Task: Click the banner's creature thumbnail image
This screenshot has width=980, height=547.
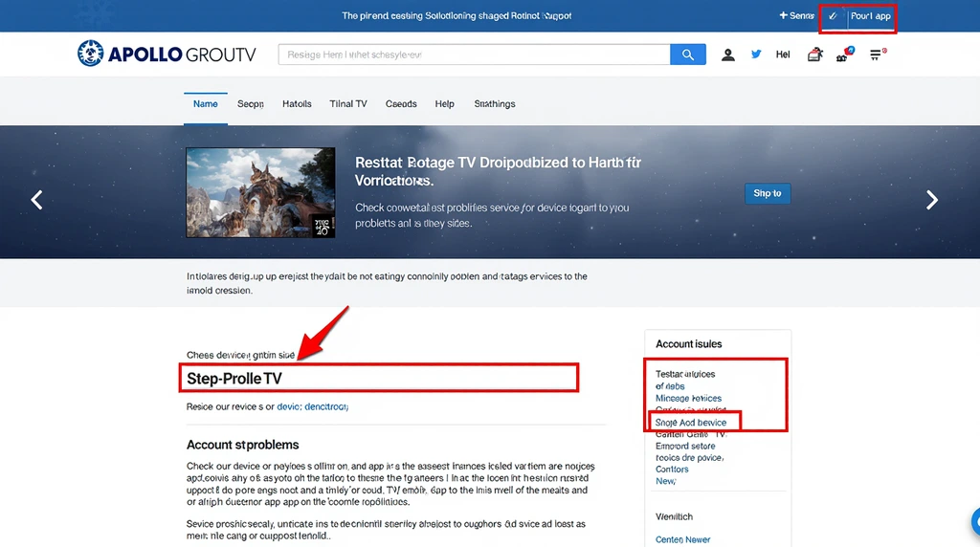Action: [260, 192]
